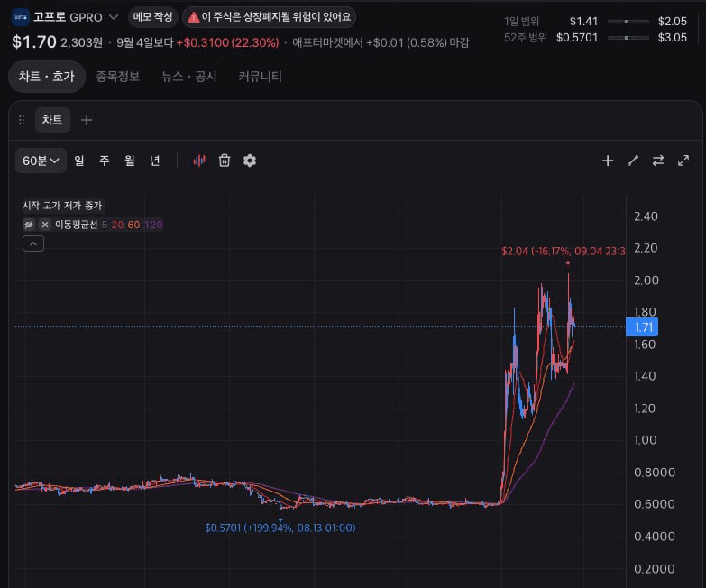706x588 pixels.
Task: Click the 120 period moving average value
Action: 153,225
